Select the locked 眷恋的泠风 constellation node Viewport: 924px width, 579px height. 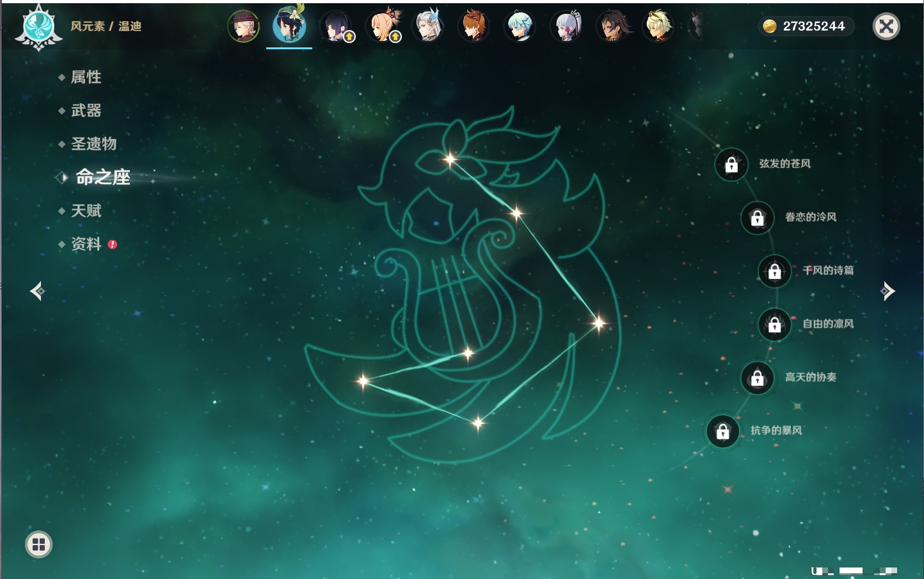coord(757,218)
